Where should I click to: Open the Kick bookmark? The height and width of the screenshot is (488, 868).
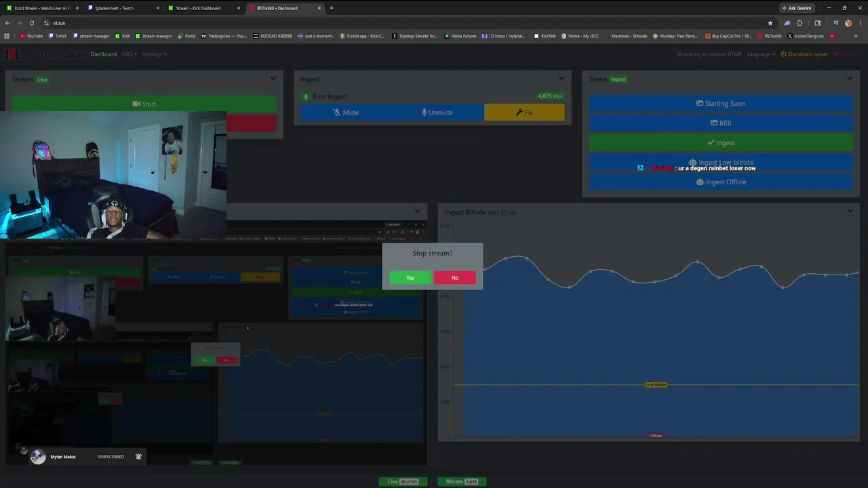122,36
